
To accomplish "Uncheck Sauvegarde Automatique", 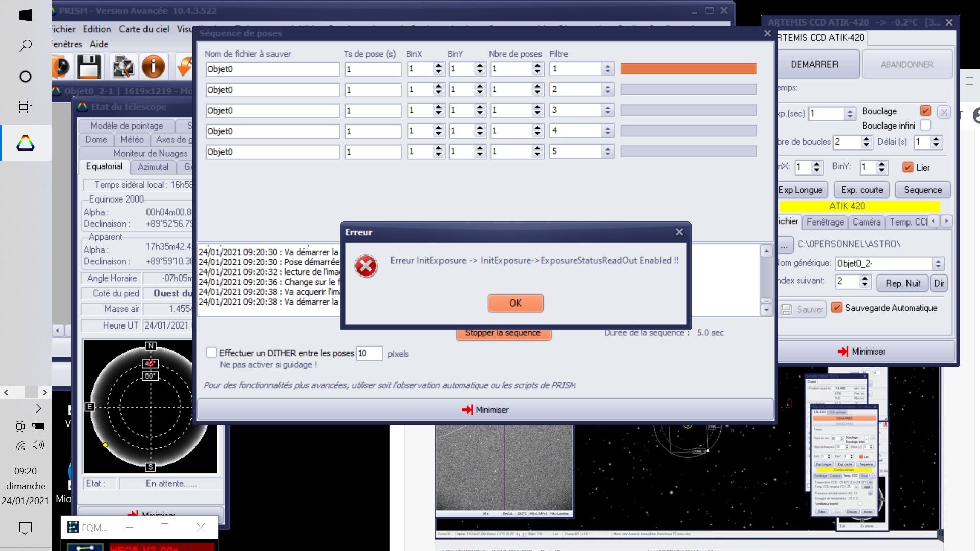I will (x=837, y=308).
